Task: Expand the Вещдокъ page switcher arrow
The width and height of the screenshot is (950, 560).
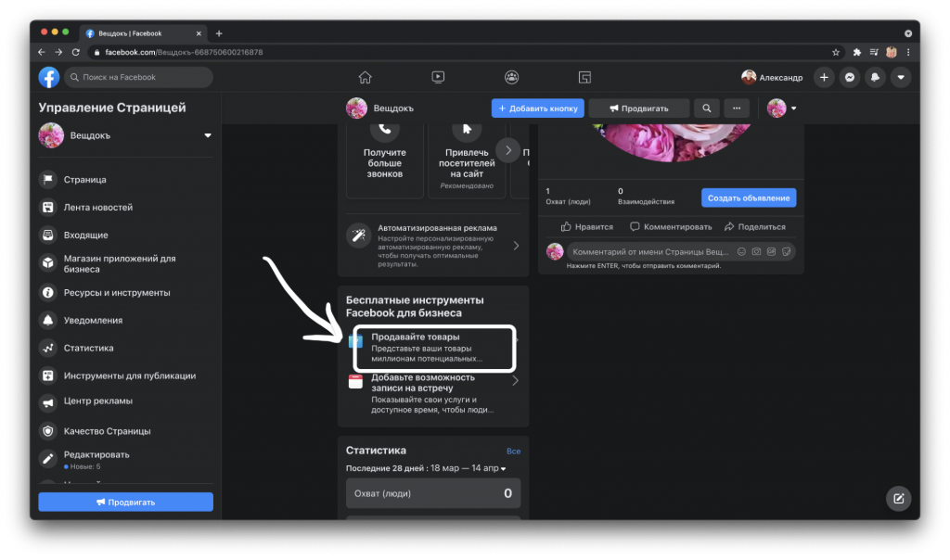Action: pos(208,135)
